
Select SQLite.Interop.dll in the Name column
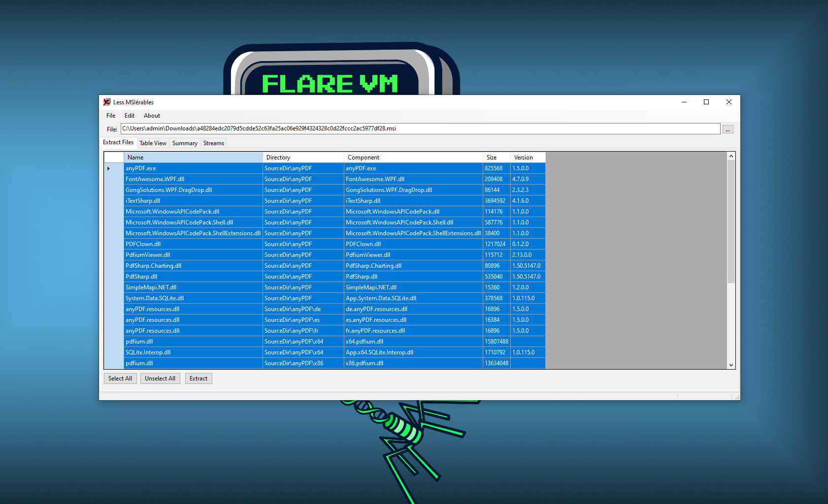pyautogui.click(x=193, y=352)
